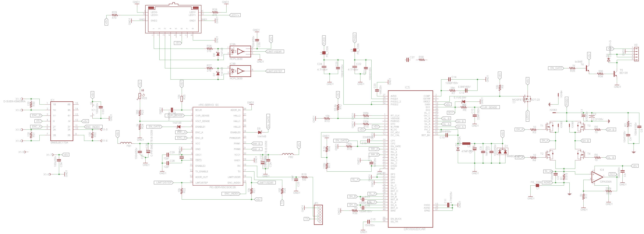Click the DRV8302DCAR chip body

(410, 160)
